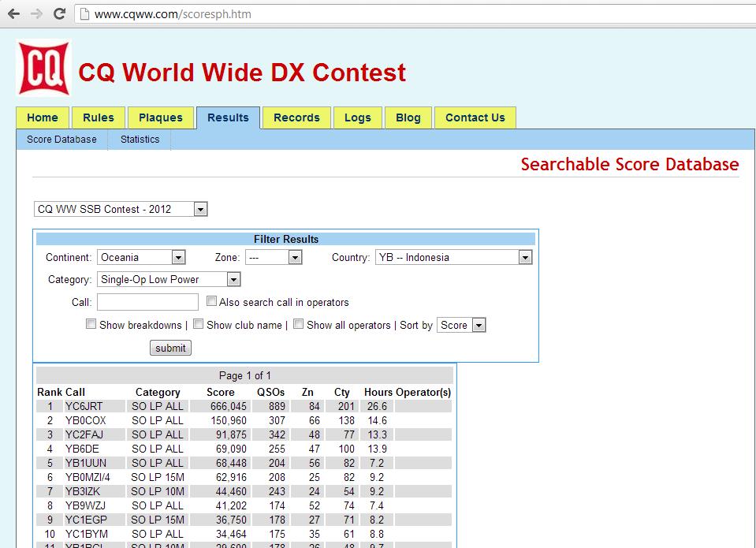
Task: Click call sign YC1BYM
Action: point(86,534)
